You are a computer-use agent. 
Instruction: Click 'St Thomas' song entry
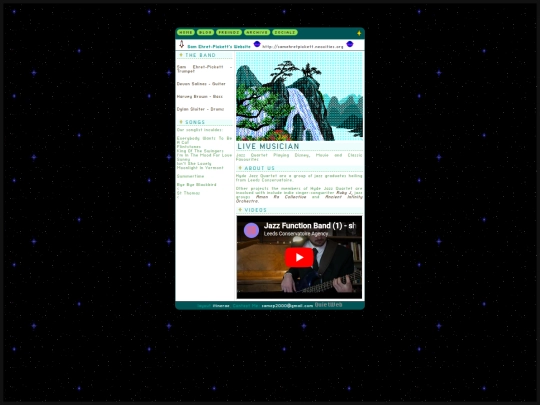pos(188,193)
